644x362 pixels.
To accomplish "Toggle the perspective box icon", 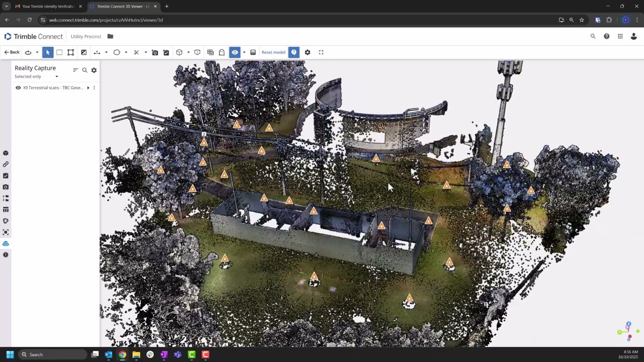I will 197,52.
